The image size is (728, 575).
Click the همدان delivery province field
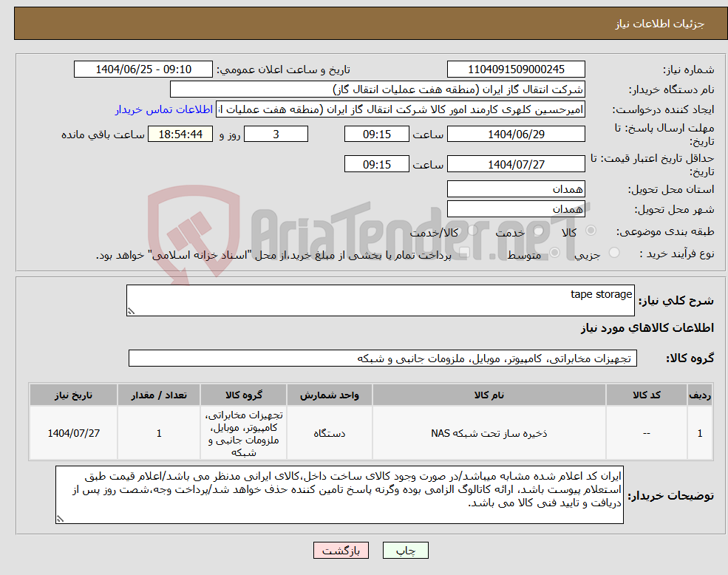[516, 188]
